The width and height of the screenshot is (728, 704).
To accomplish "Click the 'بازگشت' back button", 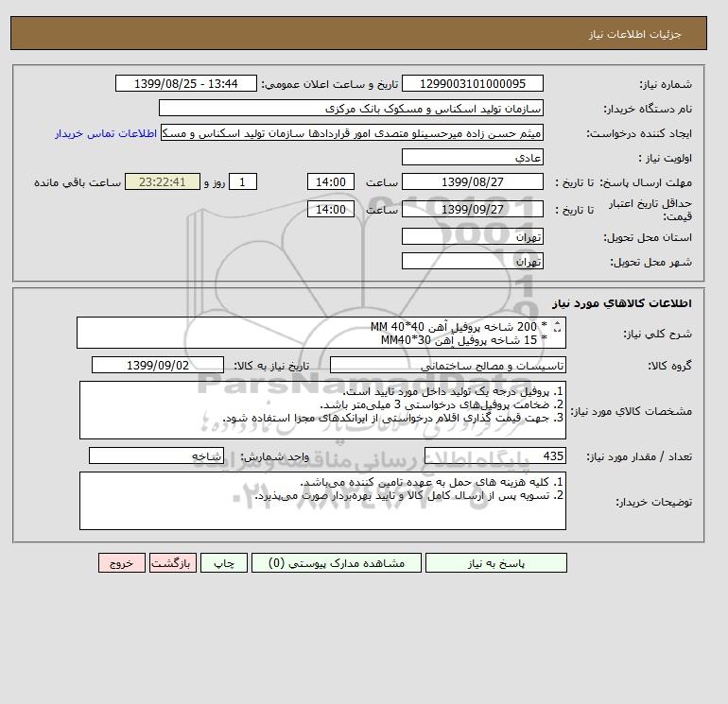I will (173, 563).
